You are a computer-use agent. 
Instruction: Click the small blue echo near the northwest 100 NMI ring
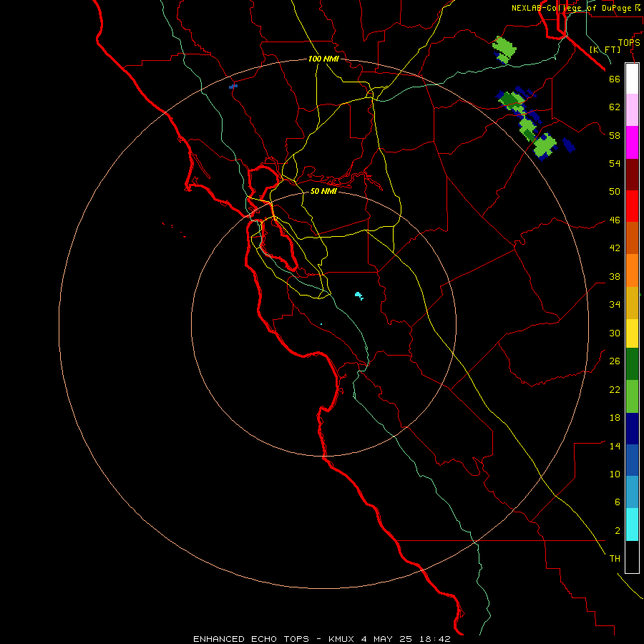233,87
